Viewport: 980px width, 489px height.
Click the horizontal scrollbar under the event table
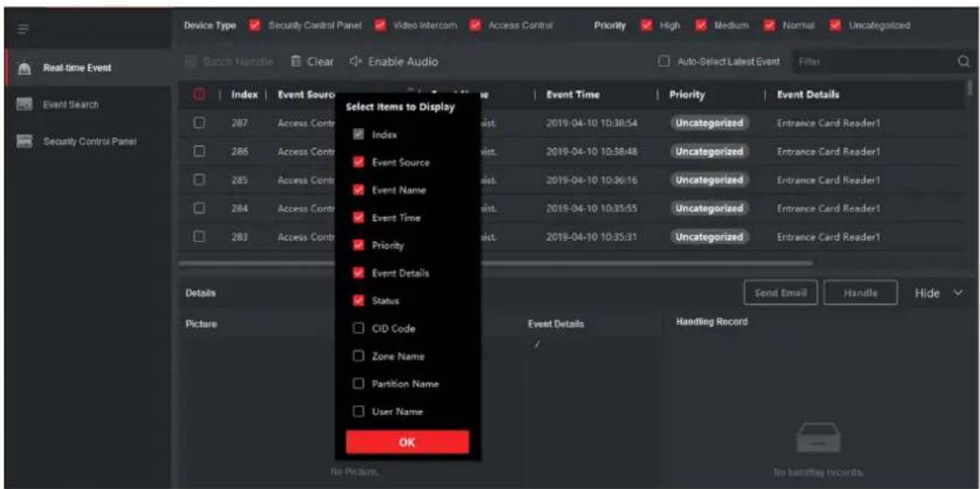495,264
